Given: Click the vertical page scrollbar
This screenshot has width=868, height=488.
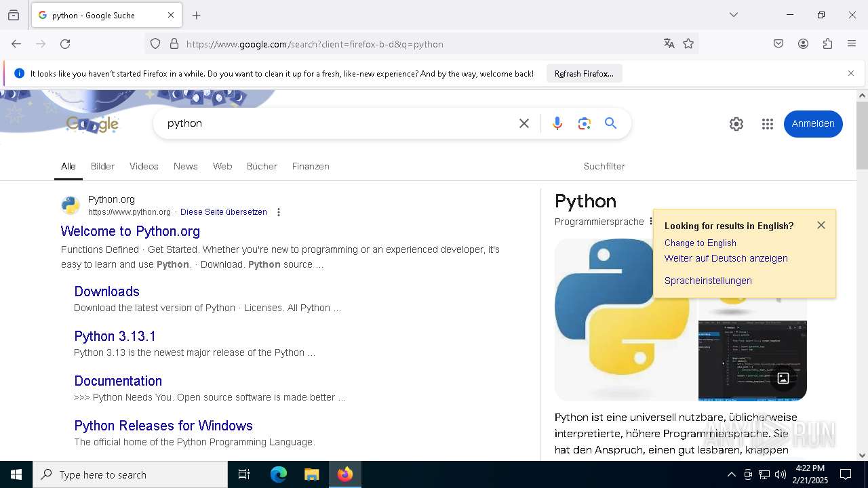Looking at the screenshot, I should 862,136.
